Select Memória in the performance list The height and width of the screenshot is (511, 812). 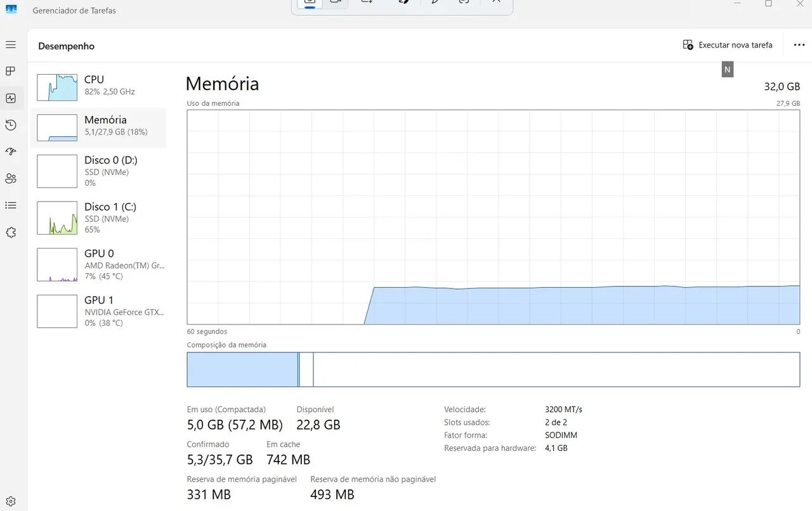point(98,127)
